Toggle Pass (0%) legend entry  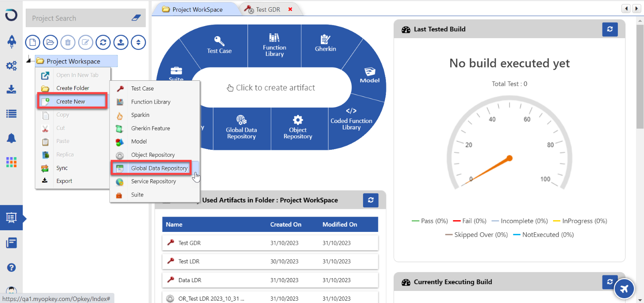(430, 221)
